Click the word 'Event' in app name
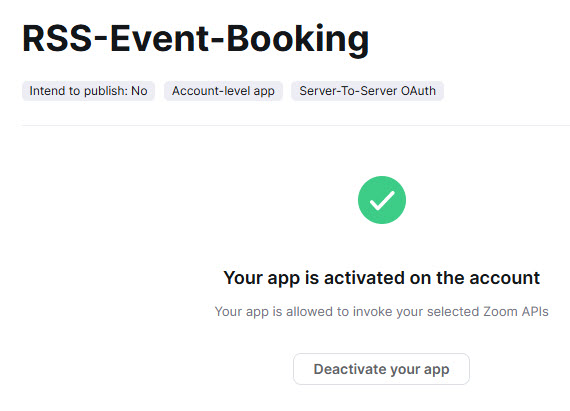The height and width of the screenshot is (411, 570). pyautogui.click(x=160, y=38)
